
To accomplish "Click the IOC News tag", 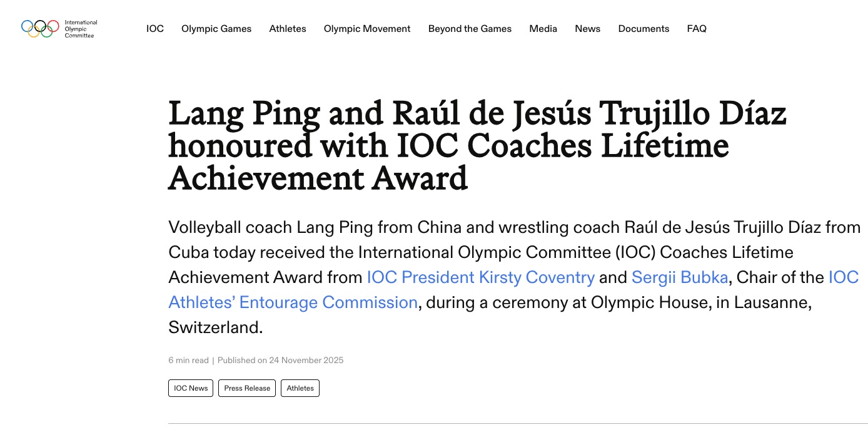I will click(191, 388).
